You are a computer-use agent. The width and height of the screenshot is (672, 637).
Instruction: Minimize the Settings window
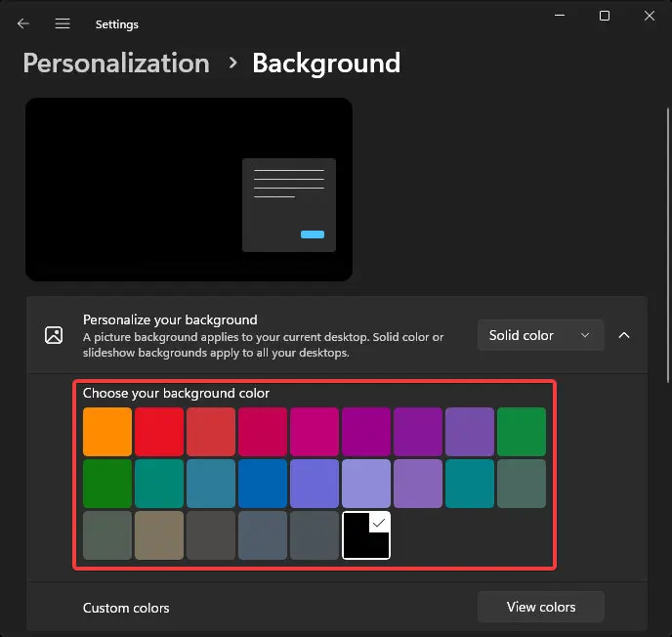tap(560, 16)
